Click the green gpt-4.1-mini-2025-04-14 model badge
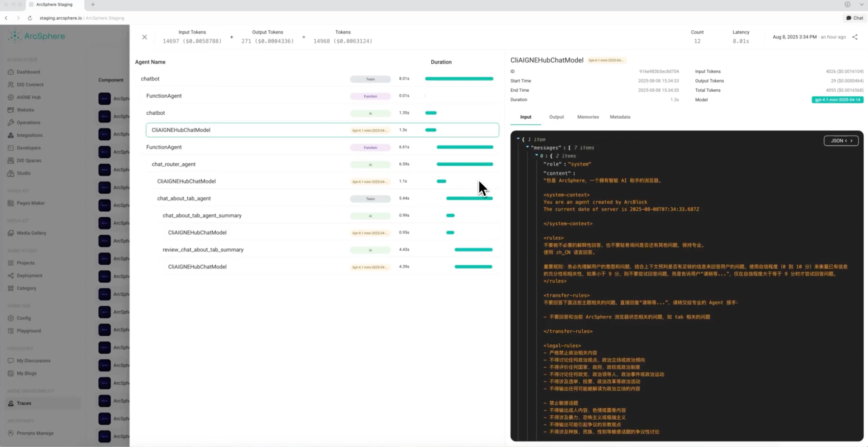 tap(837, 100)
